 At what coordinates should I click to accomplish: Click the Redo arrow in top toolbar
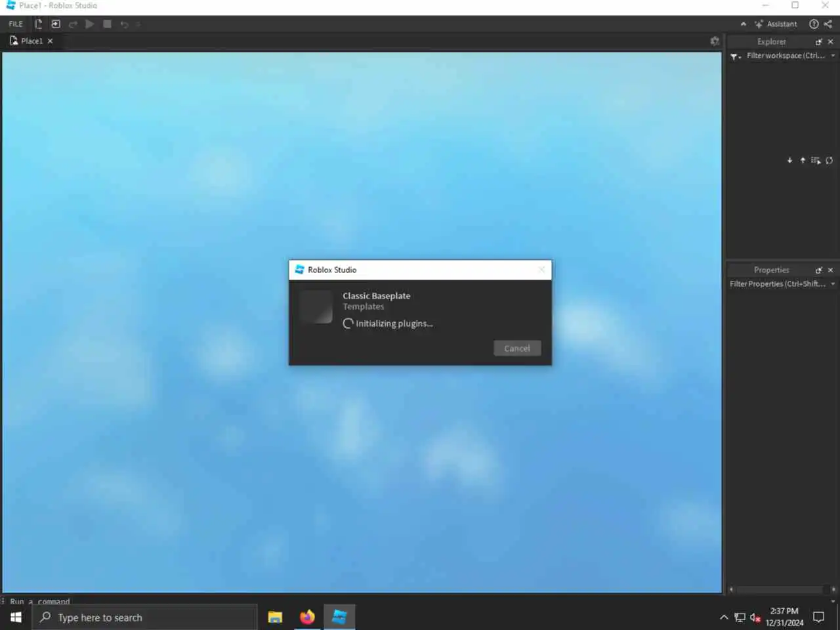click(73, 24)
